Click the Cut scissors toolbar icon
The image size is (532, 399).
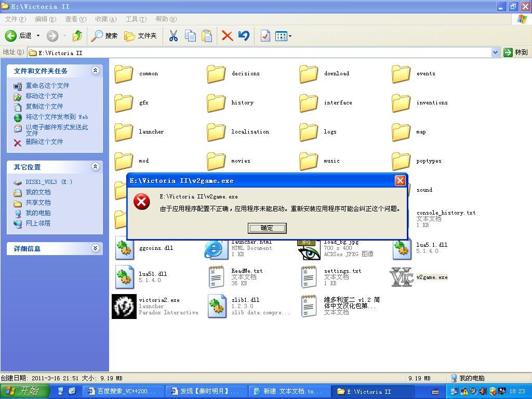click(174, 36)
